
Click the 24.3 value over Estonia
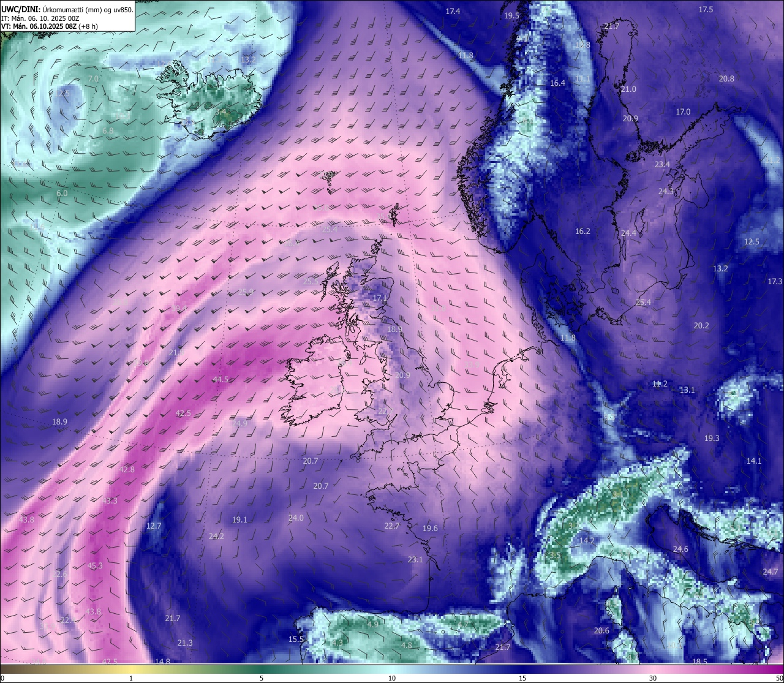665,191
